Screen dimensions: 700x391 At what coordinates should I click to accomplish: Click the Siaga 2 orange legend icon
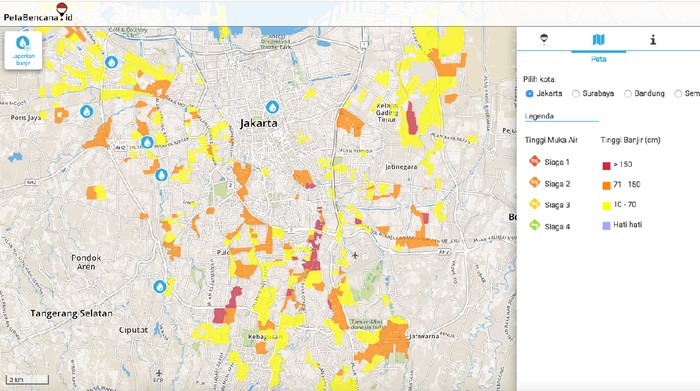(534, 182)
